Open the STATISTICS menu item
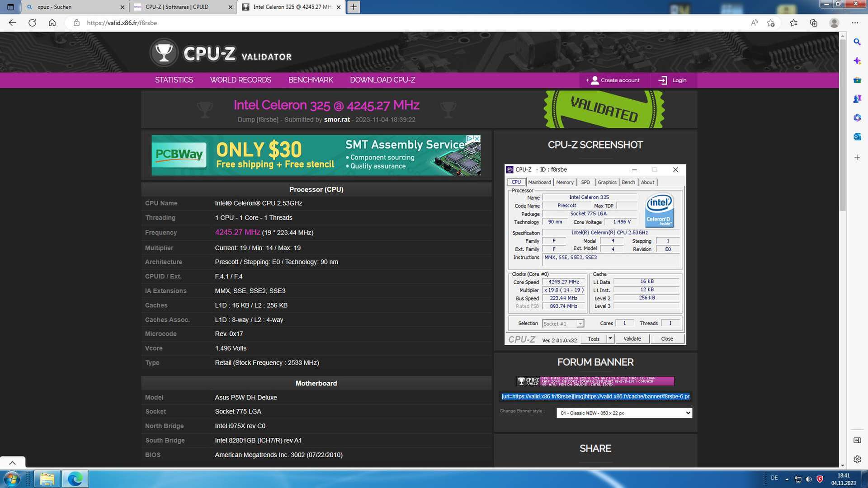 tap(174, 80)
